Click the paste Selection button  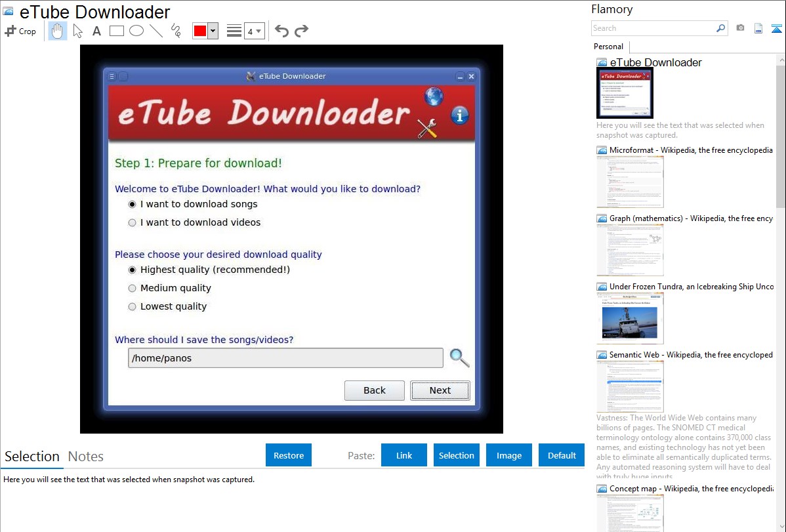[456, 455]
